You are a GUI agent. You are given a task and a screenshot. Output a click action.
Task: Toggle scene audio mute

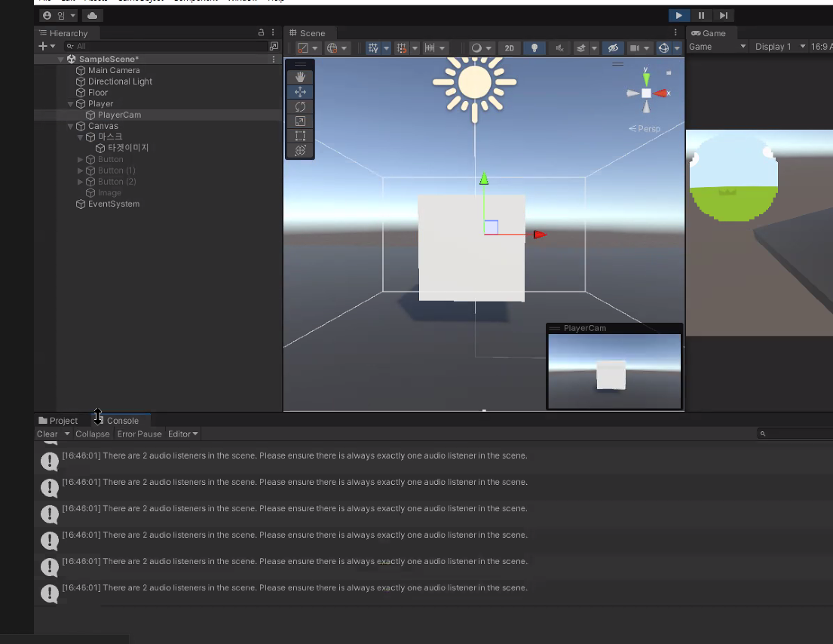click(x=559, y=48)
